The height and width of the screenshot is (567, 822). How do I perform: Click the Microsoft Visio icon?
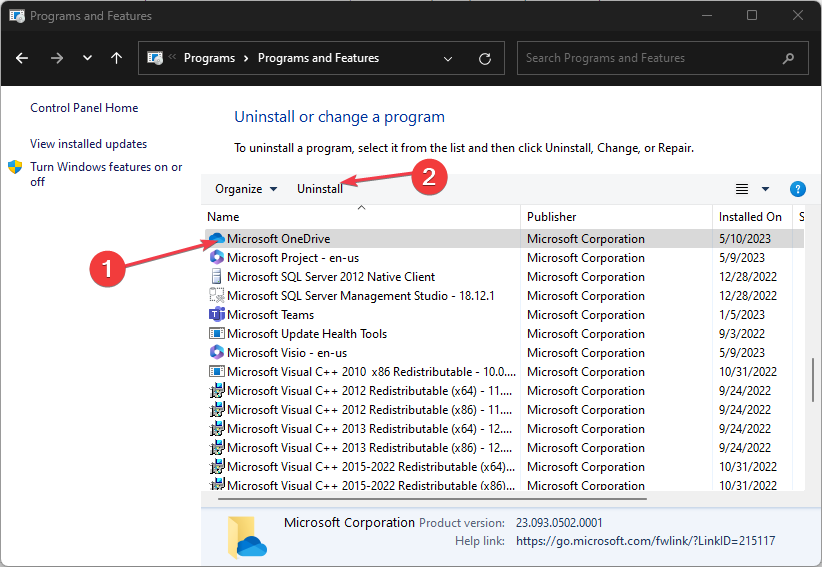tap(217, 352)
